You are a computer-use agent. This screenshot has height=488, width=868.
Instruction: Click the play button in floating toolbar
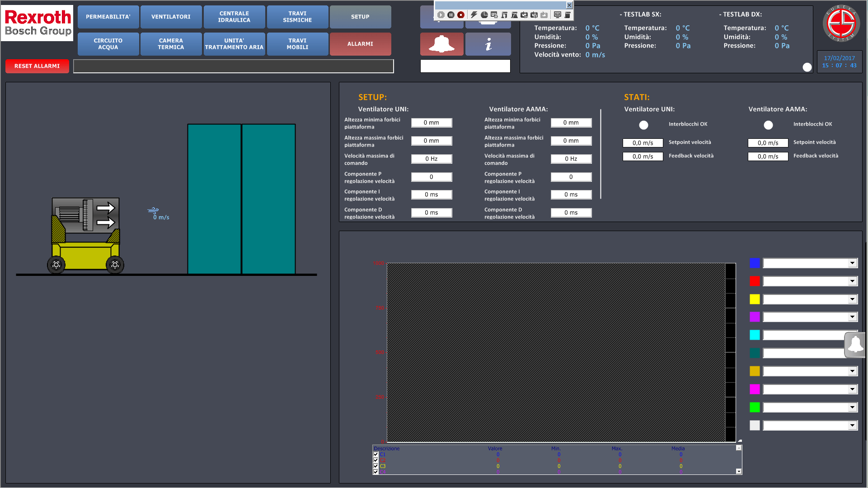click(441, 15)
